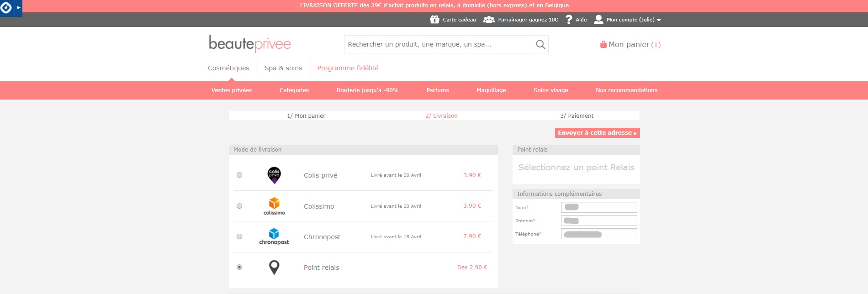Screen dimensions: 868x294
Task: Select the Colissimo radio button
Action: click(239, 206)
